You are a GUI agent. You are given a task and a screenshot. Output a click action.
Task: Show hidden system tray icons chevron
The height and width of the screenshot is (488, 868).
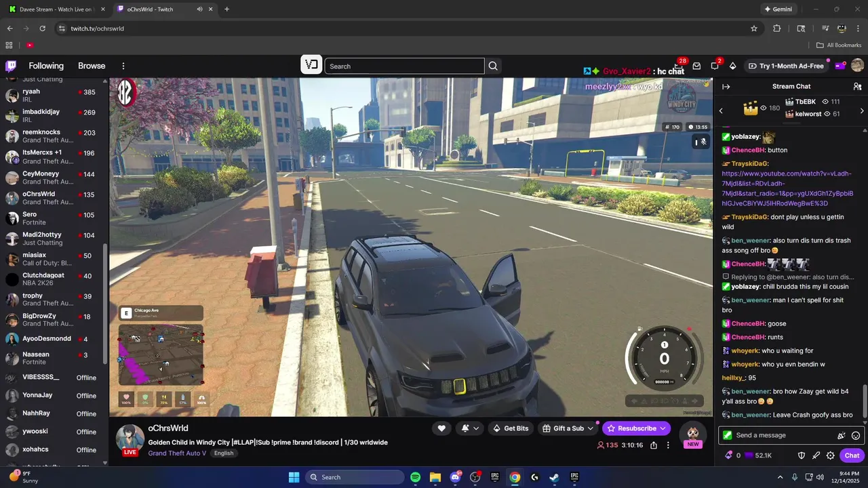(x=780, y=477)
